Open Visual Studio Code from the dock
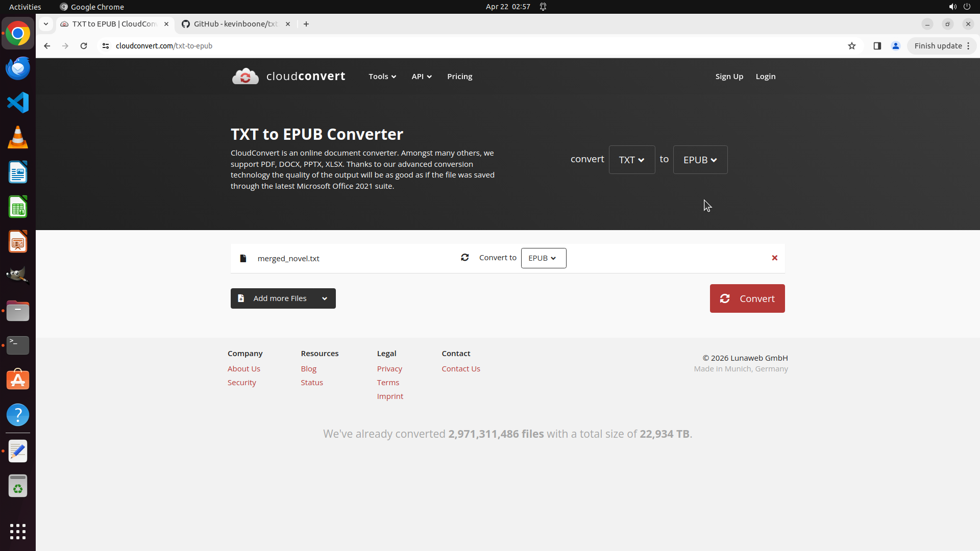 coord(18,103)
